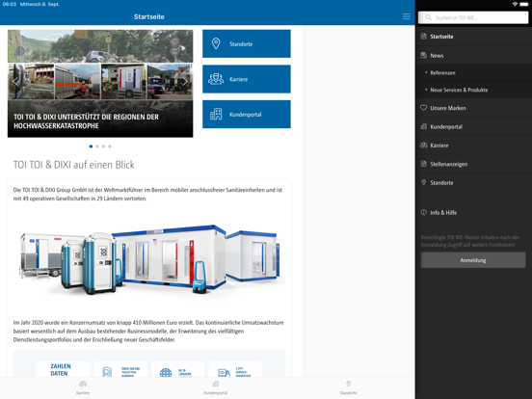Click the heading TOI TOI & DIXI auf einen Blick
532x399 pixels.
(x=73, y=165)
